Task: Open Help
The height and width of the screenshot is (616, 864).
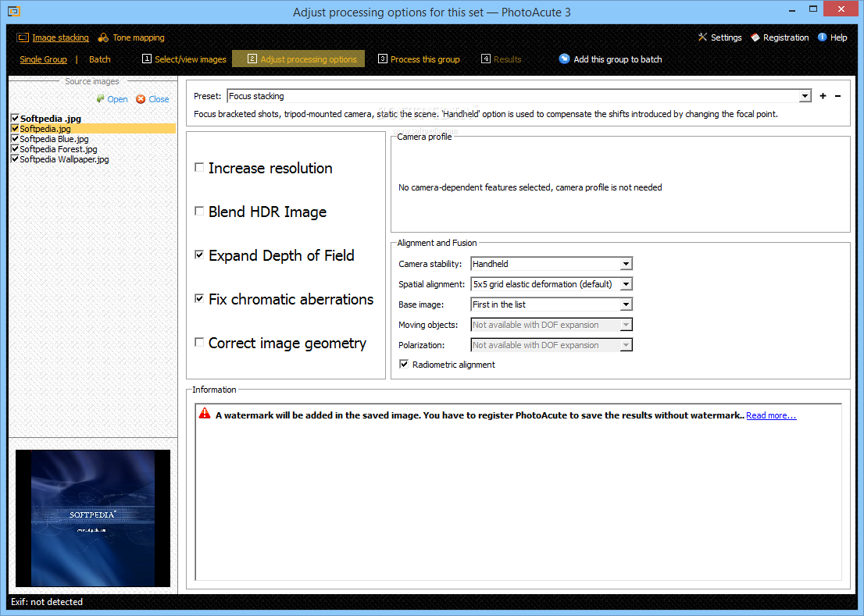Action: [x=838, y=37]
